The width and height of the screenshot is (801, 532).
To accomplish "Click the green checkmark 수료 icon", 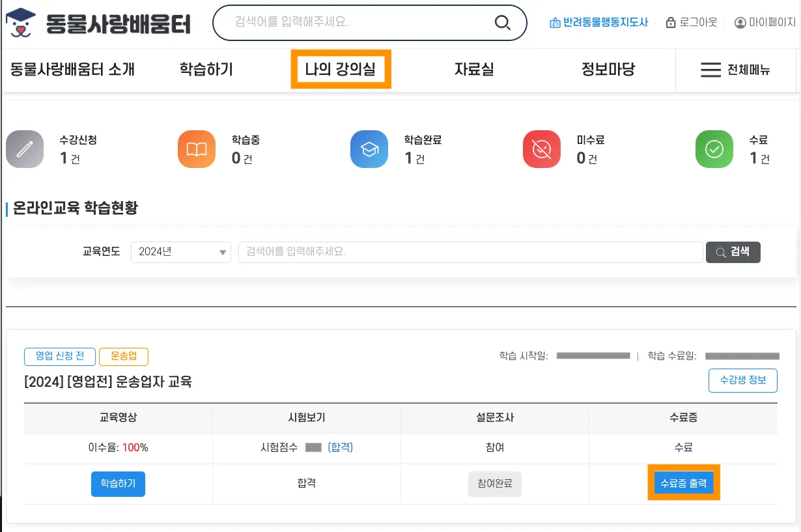I will point(714,149).
